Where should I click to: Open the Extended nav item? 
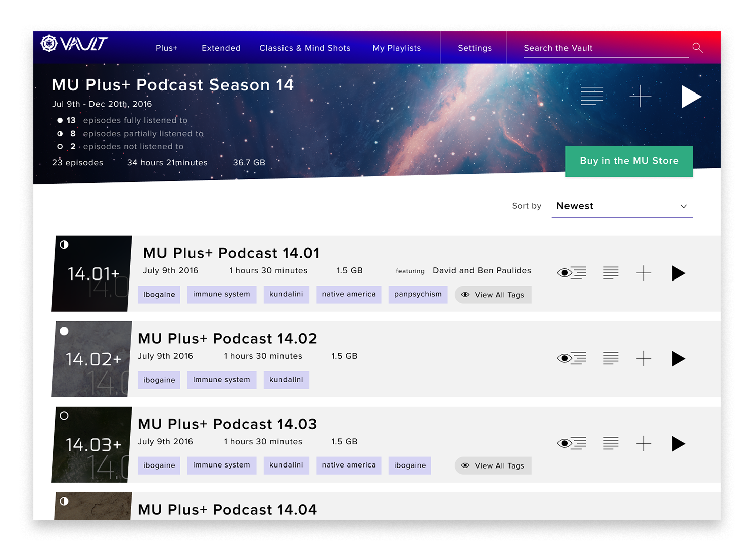[221, 48]
